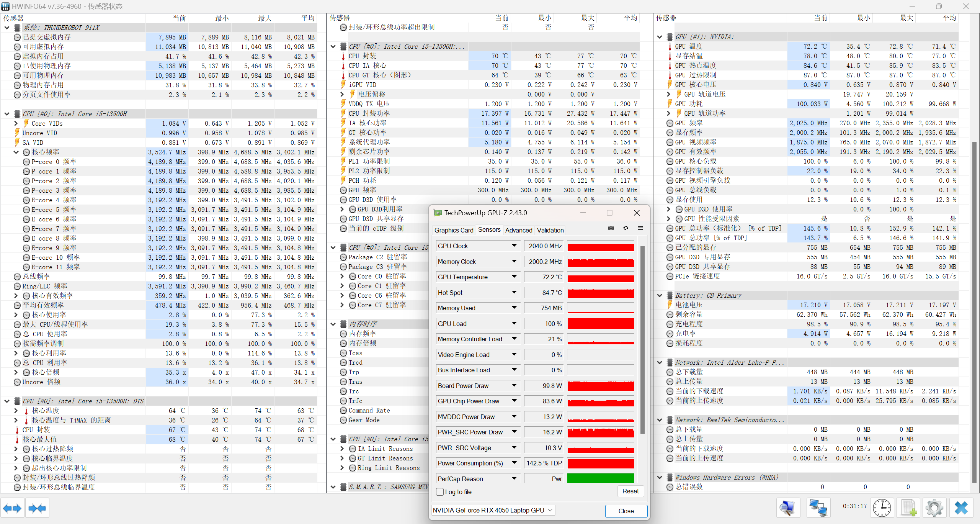The width and height of the screenshot is (980, 524).
Task: Collapse columns with the inward-arrows icon
Action: click(37, 508)
